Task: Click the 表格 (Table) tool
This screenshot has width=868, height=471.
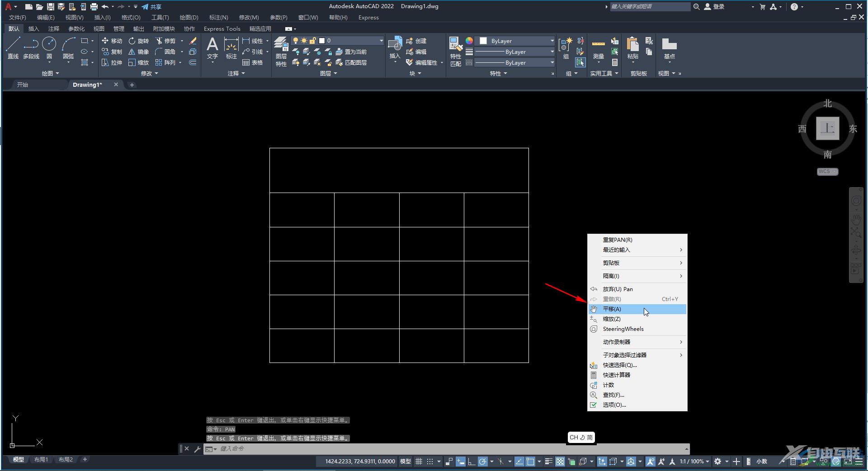Action: point(252,62)
